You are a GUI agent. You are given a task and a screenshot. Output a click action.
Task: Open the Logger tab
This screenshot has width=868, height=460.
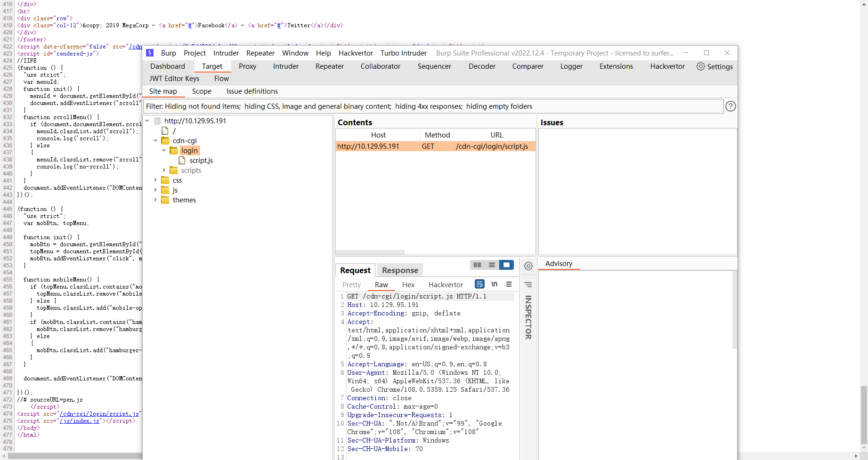(571, 66)
